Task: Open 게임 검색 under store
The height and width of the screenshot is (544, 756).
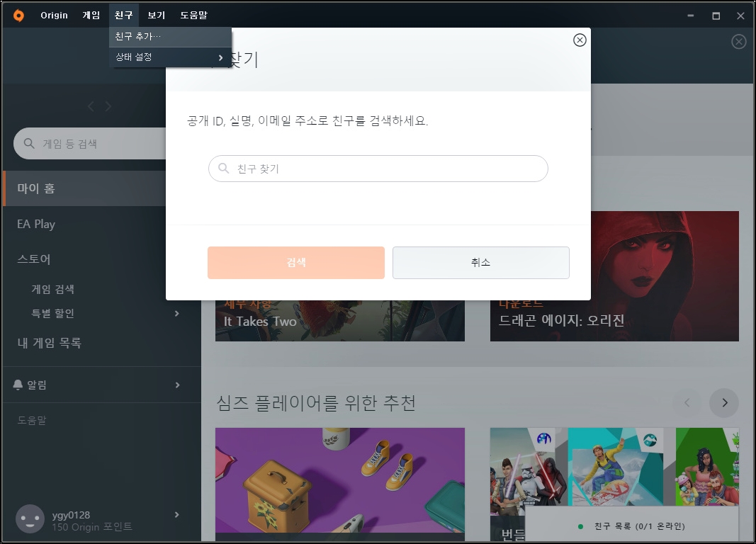Action: (x=52, y=289)
